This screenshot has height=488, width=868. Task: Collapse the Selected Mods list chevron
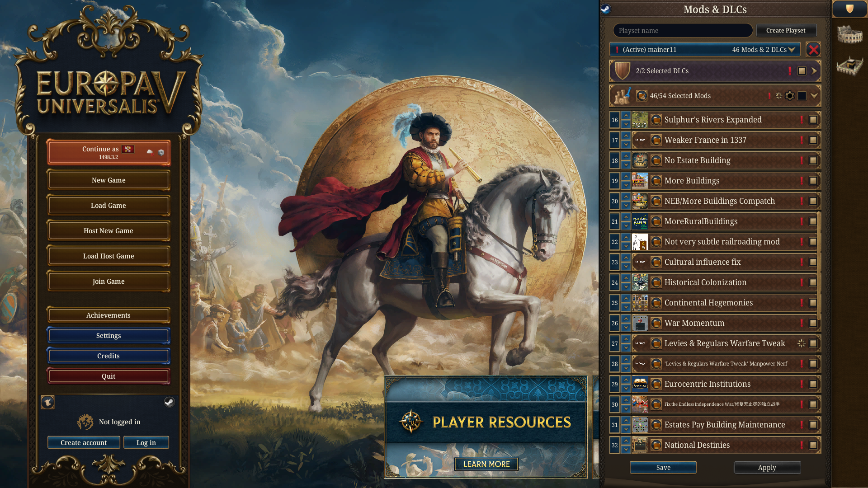814,96
